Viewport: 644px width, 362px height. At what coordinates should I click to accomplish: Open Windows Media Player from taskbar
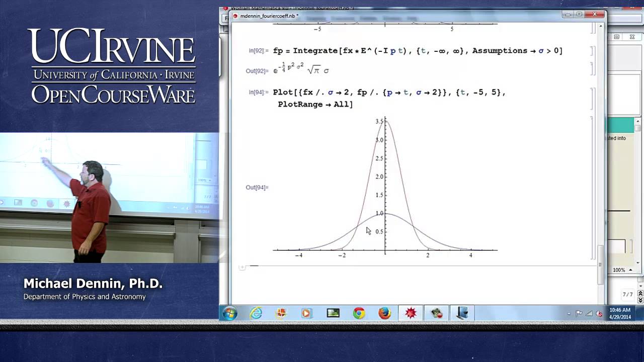click(306, 313)
